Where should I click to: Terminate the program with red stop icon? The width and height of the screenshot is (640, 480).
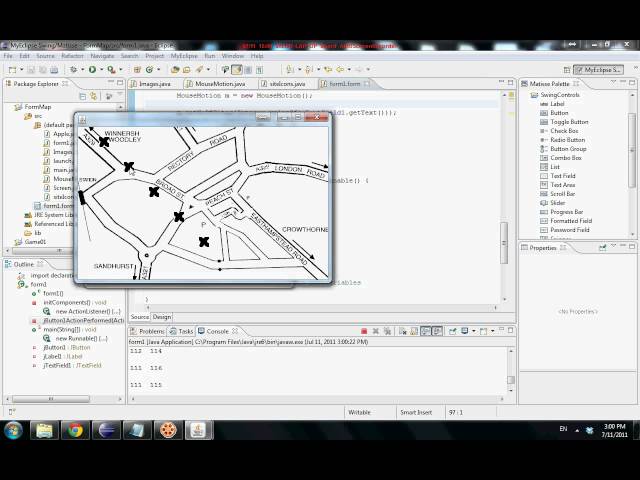click(x=364, y=331)
